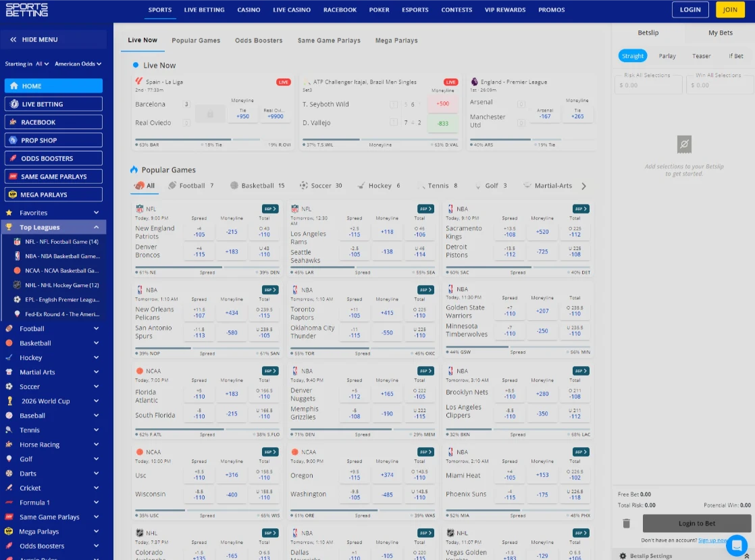Click the Formula 1 sidebar icon

point(9,502)
